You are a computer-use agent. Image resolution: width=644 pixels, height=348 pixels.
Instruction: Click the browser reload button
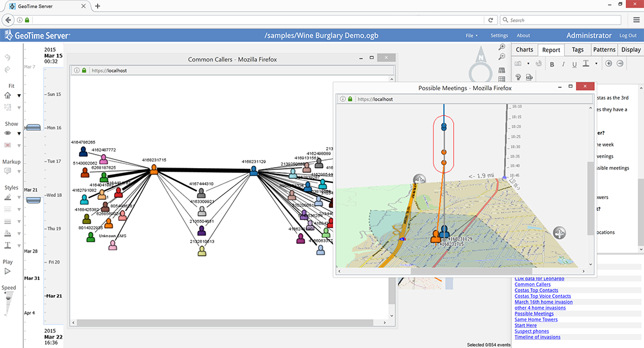coord(491,20)
